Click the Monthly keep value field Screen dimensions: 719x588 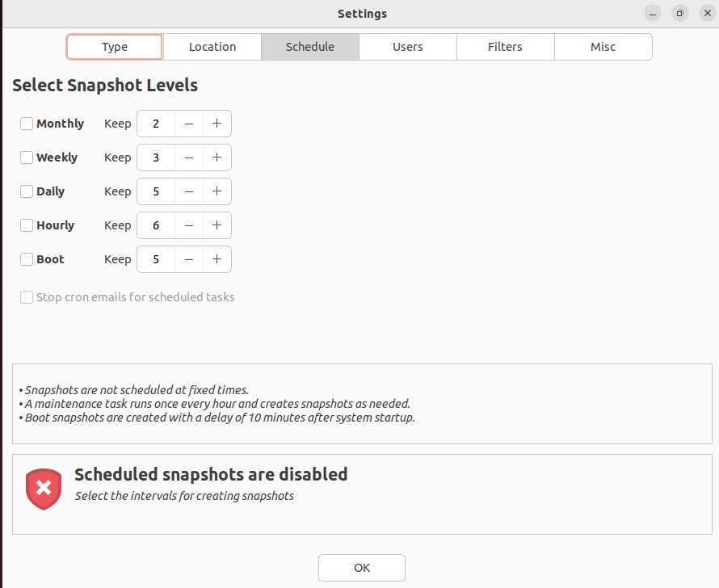pyautogui.click(x=156, y=124)
